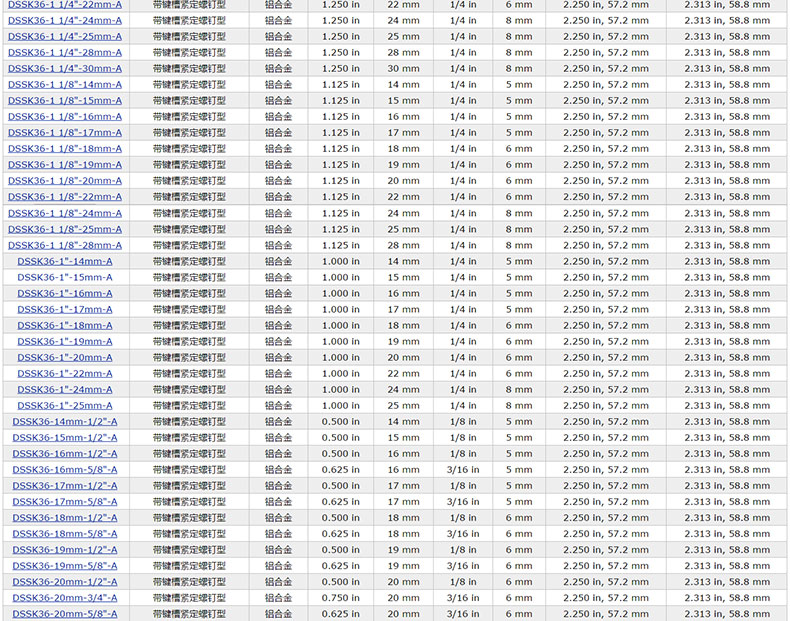Open the DSSK36-1"-19mm-A link
The height and width of the screenshot is (621, 790).
(x=65, y=341)
